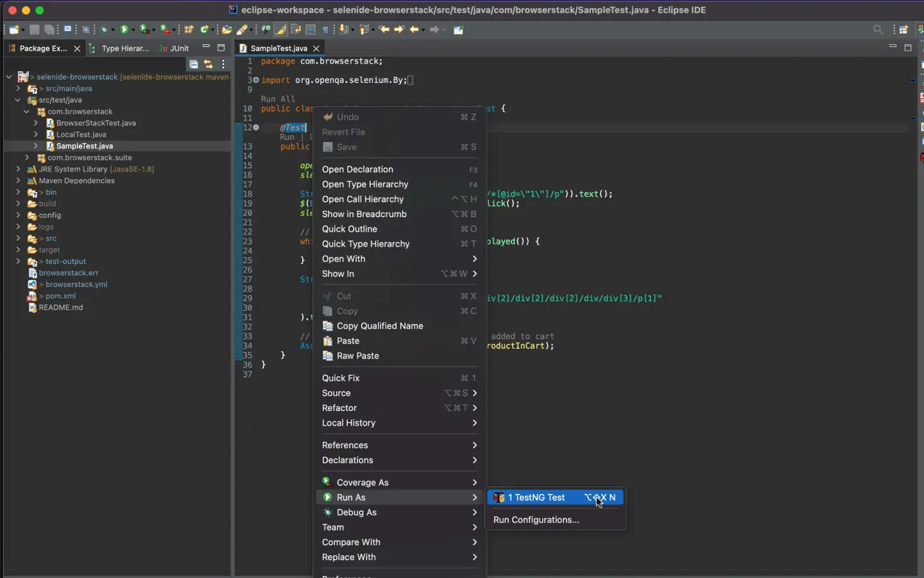Choose 'Run Configurations...' in the submenu

click(x=536, y=520)
